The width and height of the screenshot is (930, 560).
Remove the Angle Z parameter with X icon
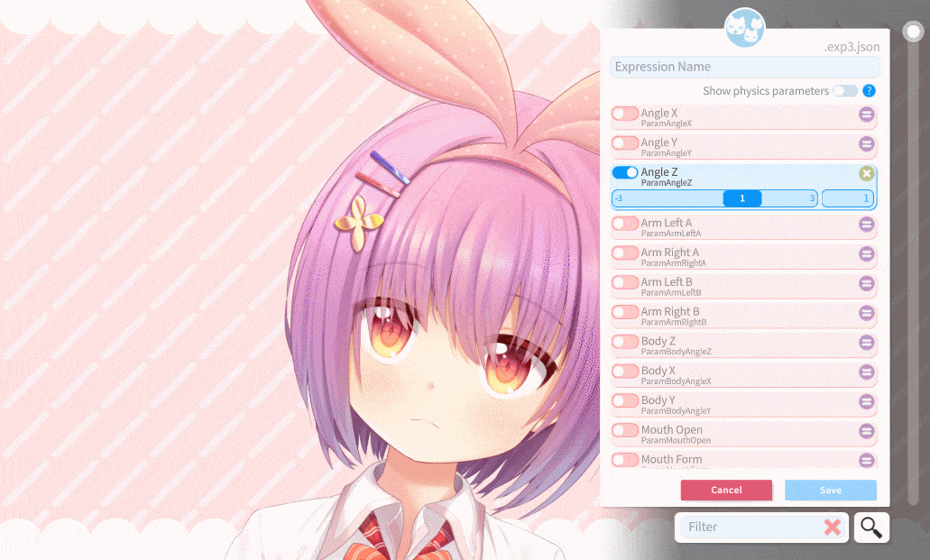[x=866, y=173]
